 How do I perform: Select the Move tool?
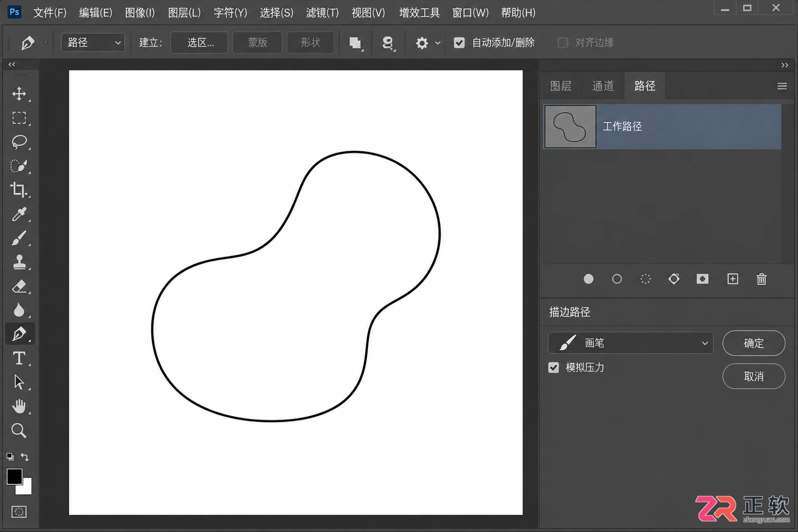19,94
